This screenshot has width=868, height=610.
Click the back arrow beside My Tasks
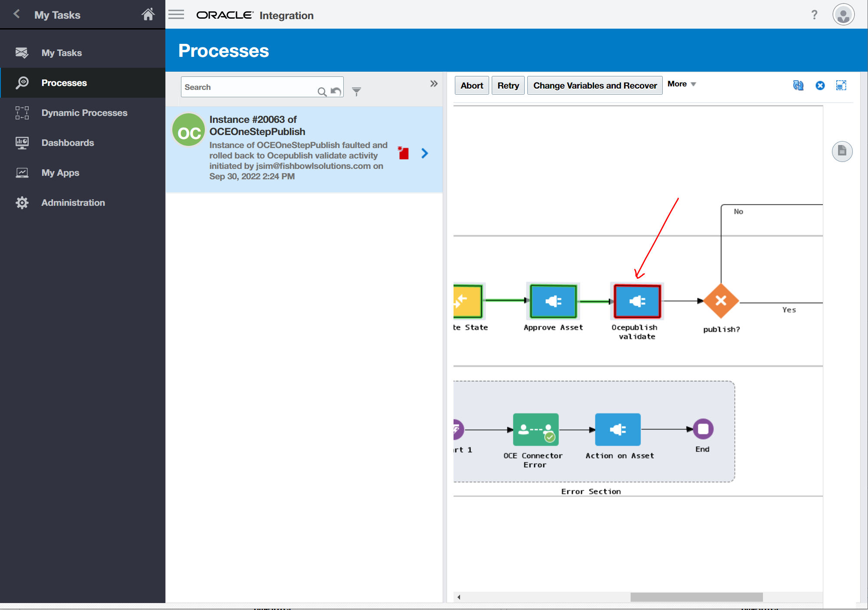click(16, 14)
